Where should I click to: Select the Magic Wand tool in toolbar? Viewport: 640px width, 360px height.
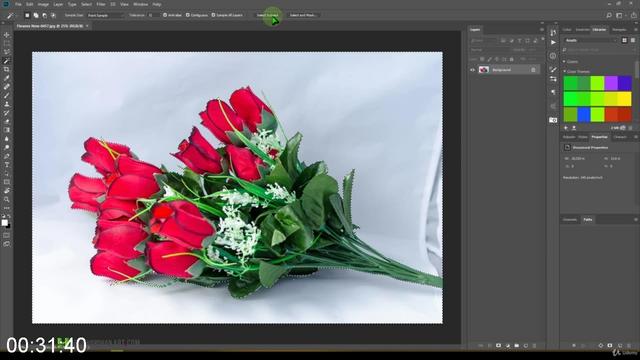tap(7, 61)
